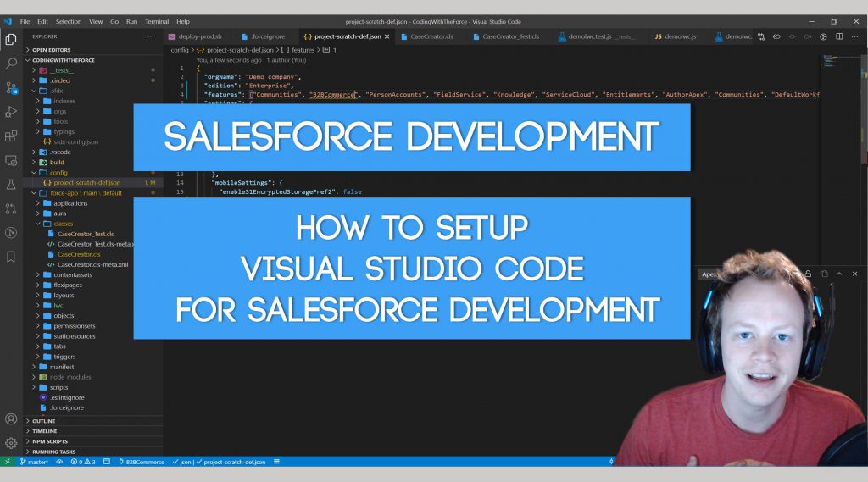
Task: Expand the Open Editors section
Action: pyautogui.click(x=51, y=50)
